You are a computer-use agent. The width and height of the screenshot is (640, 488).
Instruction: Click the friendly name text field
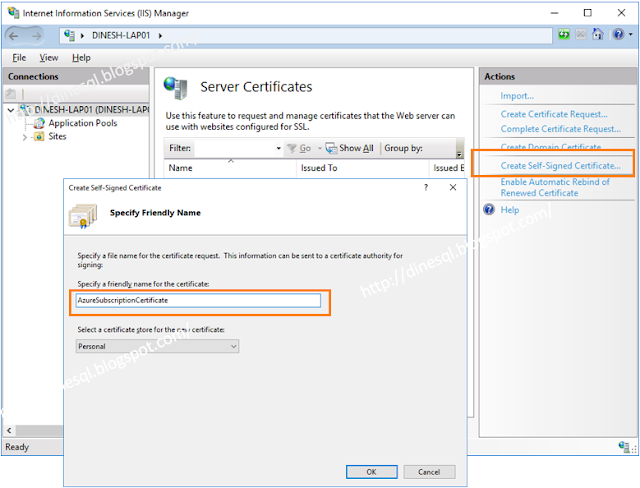click(198, 300)
